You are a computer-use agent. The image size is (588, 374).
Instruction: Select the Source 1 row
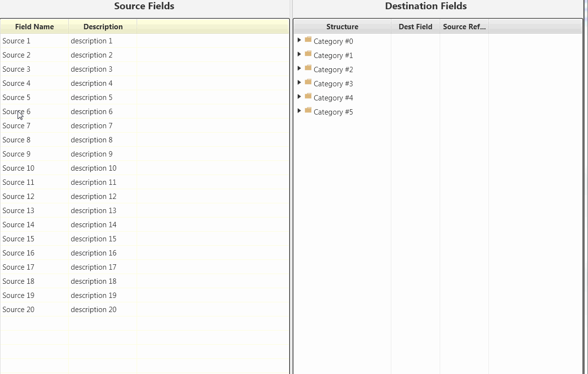click(17, 41)
